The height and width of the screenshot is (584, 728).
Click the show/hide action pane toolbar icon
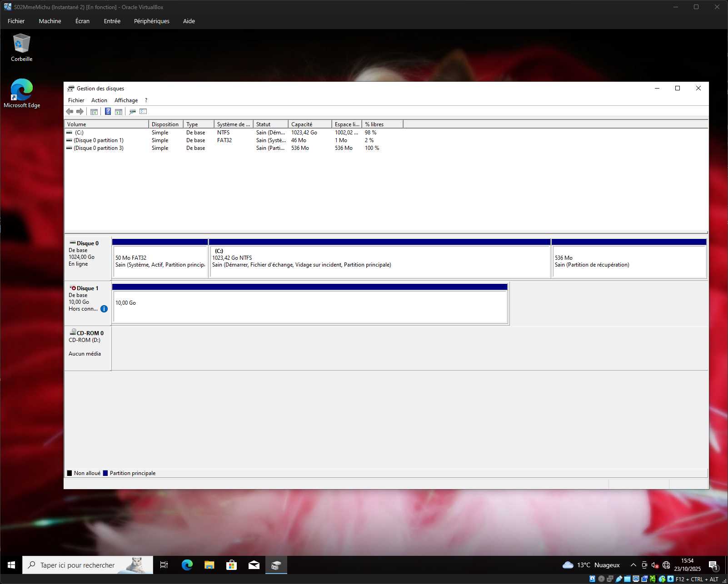[x=119, y=112]
